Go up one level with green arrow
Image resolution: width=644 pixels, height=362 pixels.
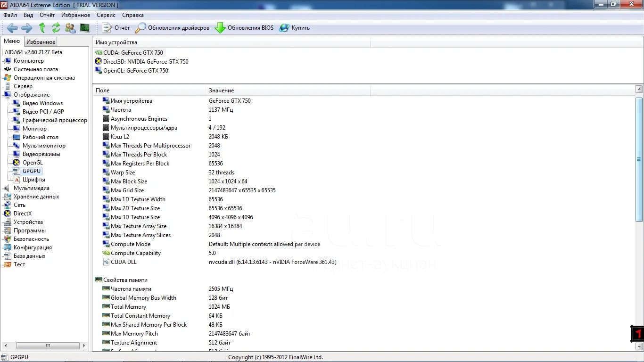point(42,28)
